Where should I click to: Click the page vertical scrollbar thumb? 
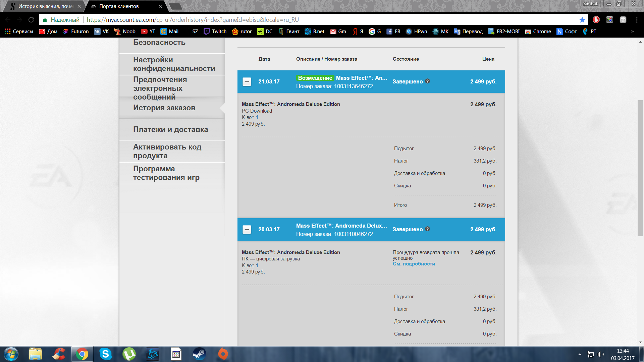[x=640, y=168]
